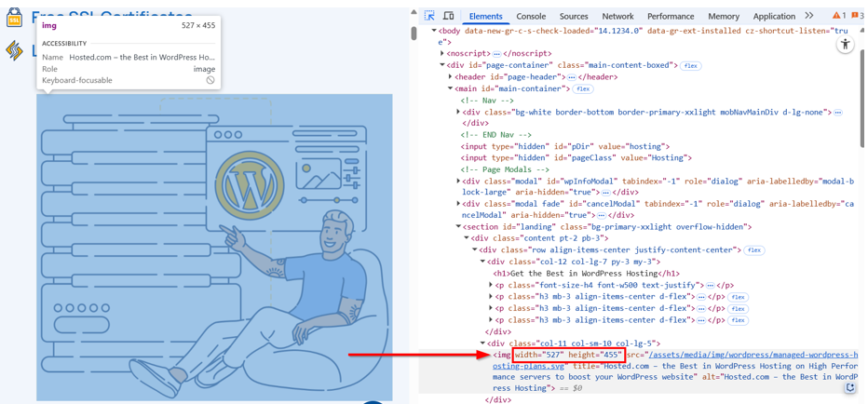
Task: Select the END Nav comment line
Action: (x=496, y=134)
